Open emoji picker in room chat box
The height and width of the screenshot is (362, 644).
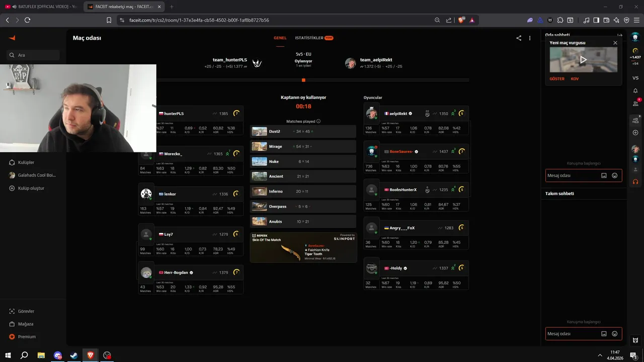tap(615, 175)
